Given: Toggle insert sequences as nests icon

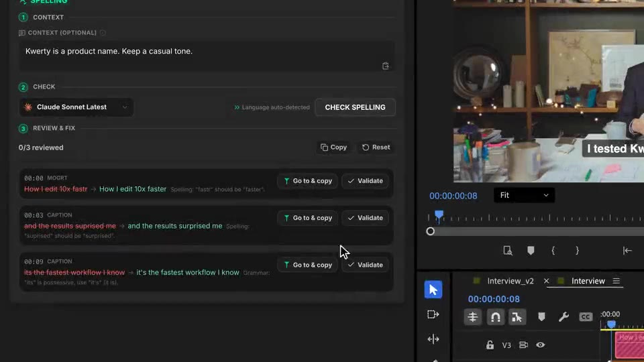Looking at the screenshot, I should (473, 317).
